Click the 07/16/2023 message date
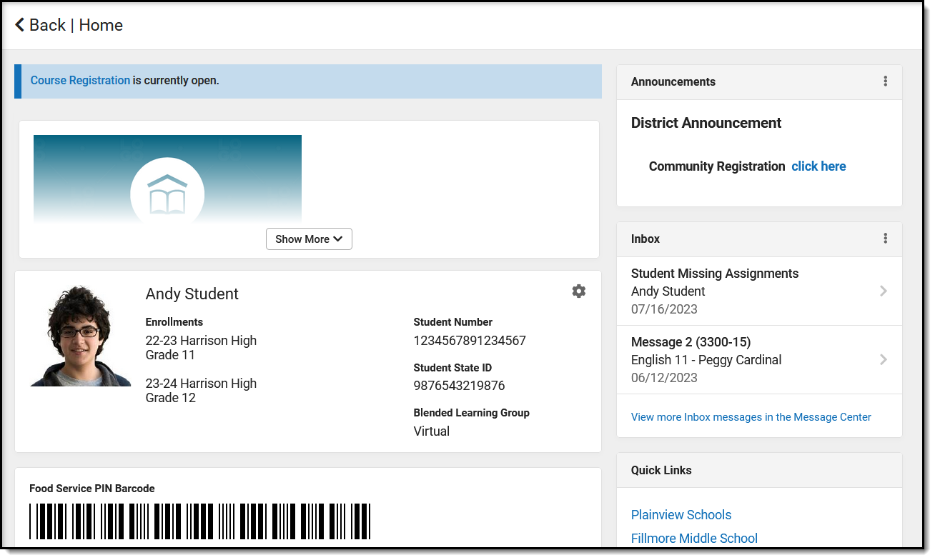This screenshot has height=560, width=935. point(664,309)
